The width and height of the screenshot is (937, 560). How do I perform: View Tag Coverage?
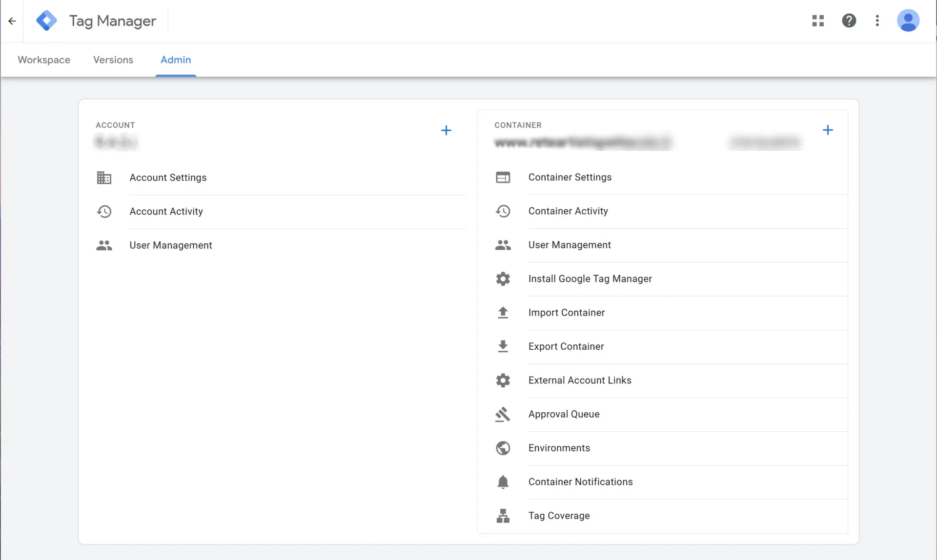point(559,516)
